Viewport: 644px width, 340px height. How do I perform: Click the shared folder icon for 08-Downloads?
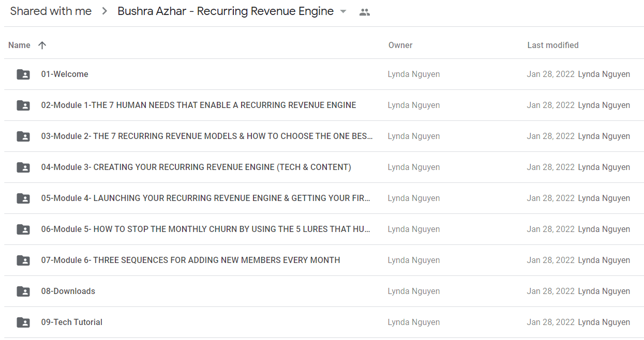pos(23,291)
